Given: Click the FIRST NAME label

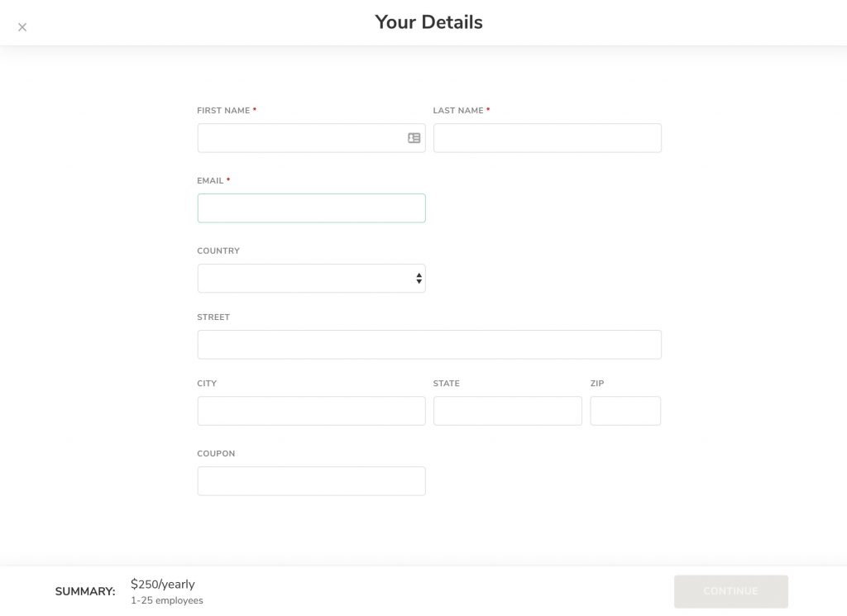Looking at the screenshot, I should point(223,111).
